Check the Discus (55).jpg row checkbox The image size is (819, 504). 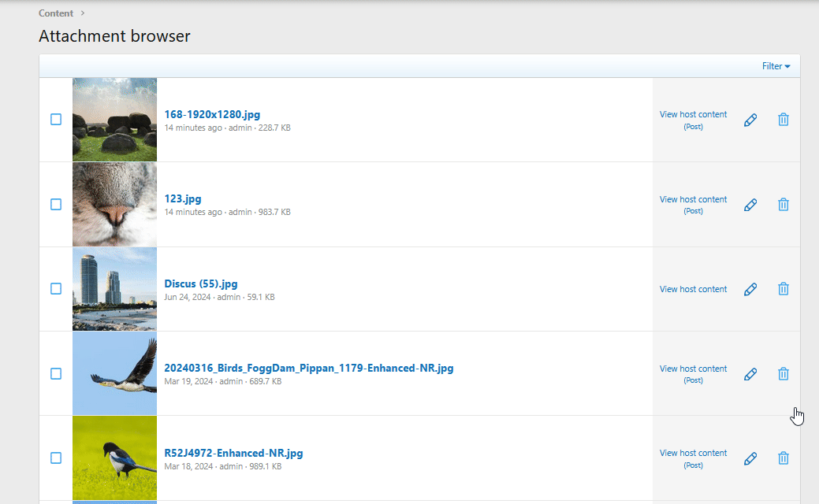tap(56, 289)
